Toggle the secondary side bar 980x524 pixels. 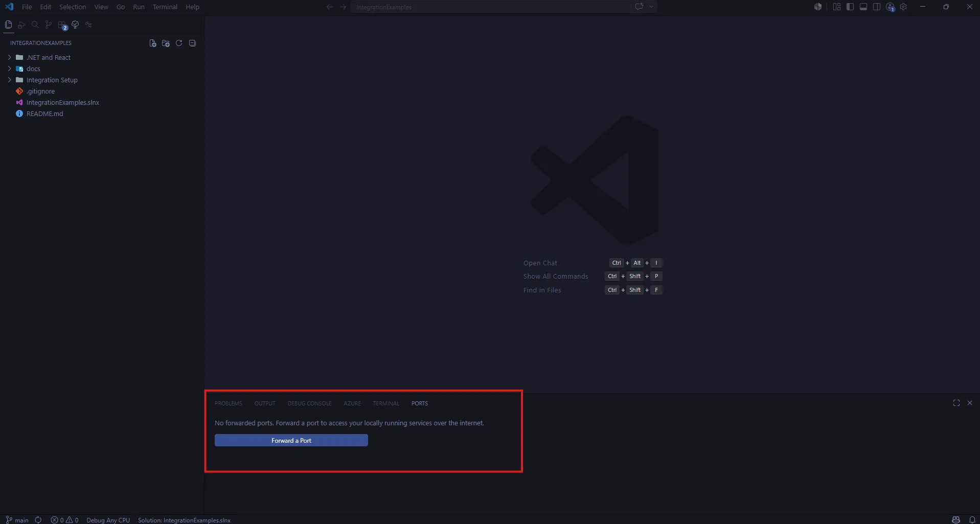tap(877, 7)
